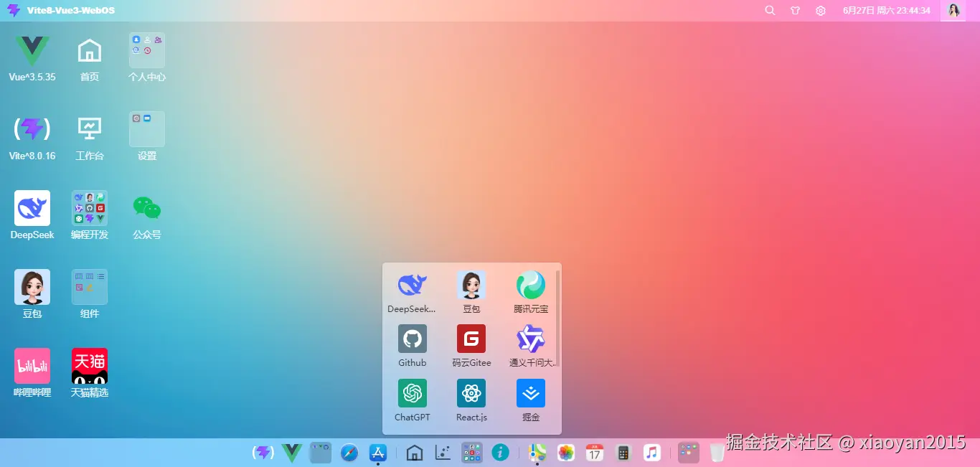
Task: Open the 公众号 WeChat desktop icon
Action: click(x=147, y=208)
